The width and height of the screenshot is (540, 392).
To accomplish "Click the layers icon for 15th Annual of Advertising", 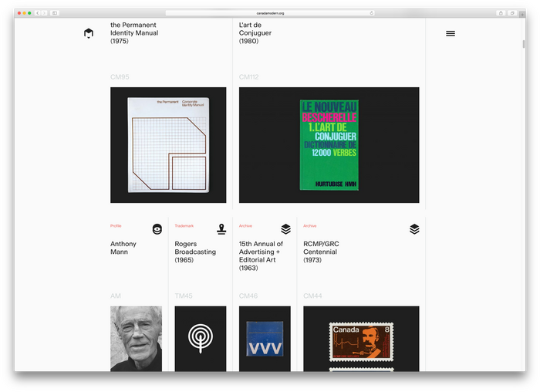I will pyautogui.click(x=286, y=229).
